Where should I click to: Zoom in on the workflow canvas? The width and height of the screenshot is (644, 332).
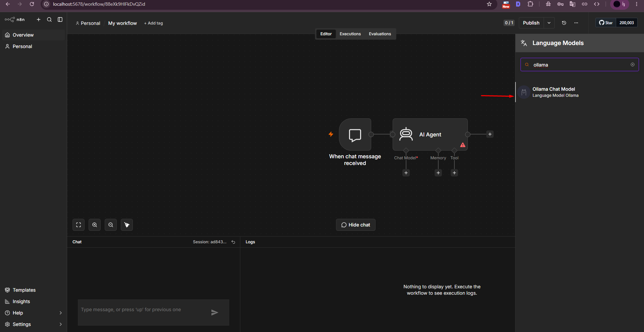pos(95,225)
